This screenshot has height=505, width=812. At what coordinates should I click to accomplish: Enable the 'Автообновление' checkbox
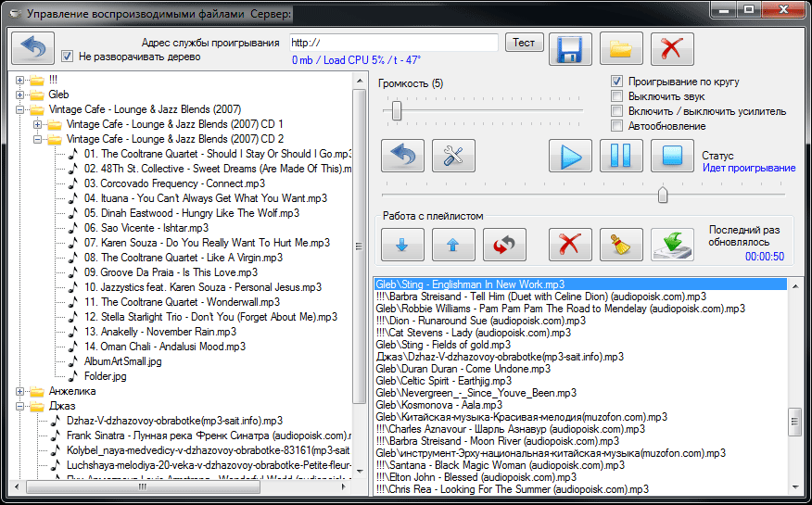coord(616,126)
